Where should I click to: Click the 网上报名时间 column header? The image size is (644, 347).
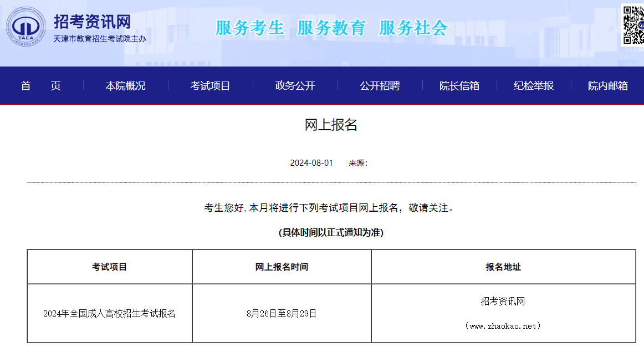(282, 267)
